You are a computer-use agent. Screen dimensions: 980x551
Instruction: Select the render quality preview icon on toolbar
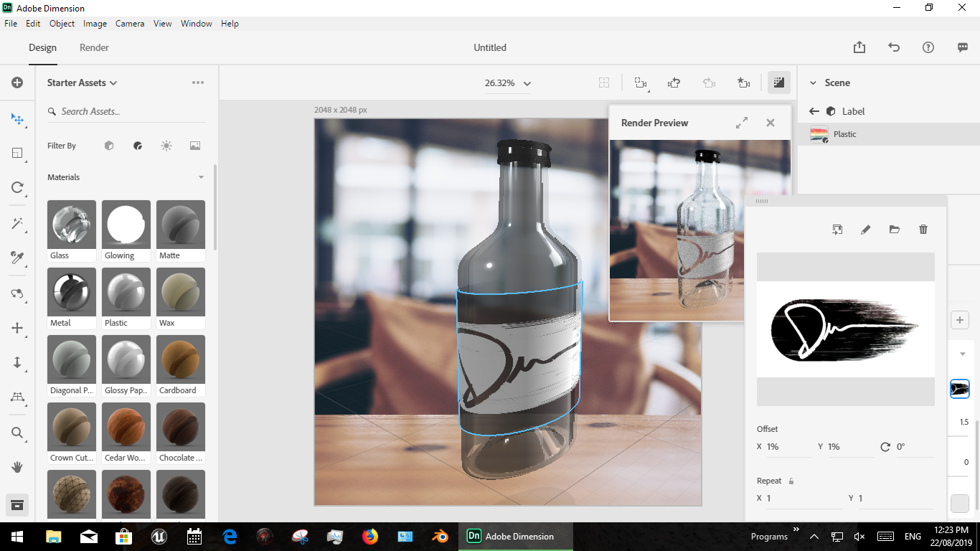coord(778,83)
